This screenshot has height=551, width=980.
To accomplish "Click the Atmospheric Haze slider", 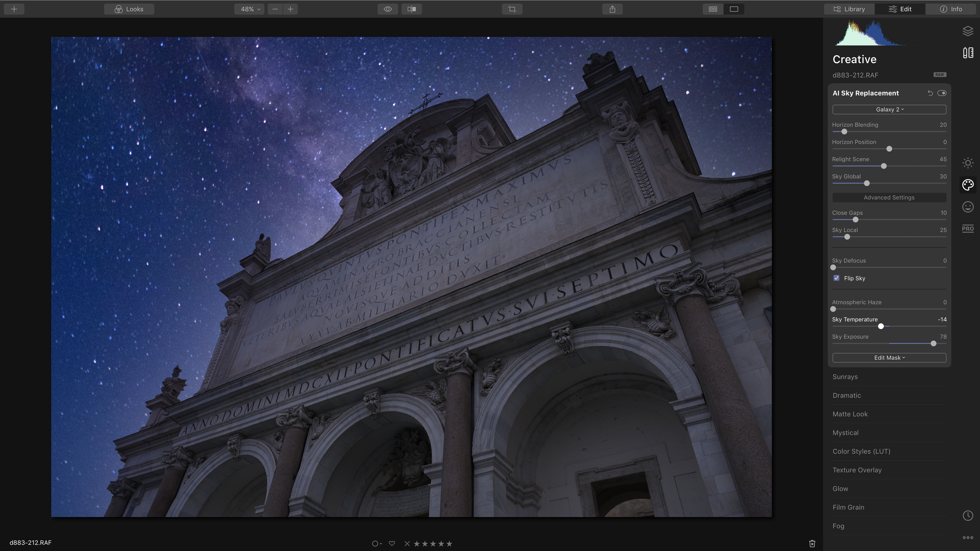I will [889, 309].
